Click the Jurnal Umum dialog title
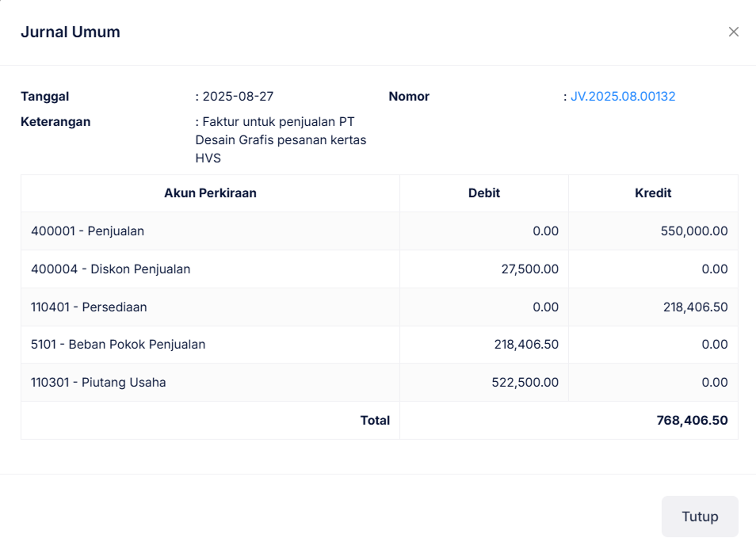Image resolution: width=756 pixels, height=553 pixels. (x=71, y=32)
